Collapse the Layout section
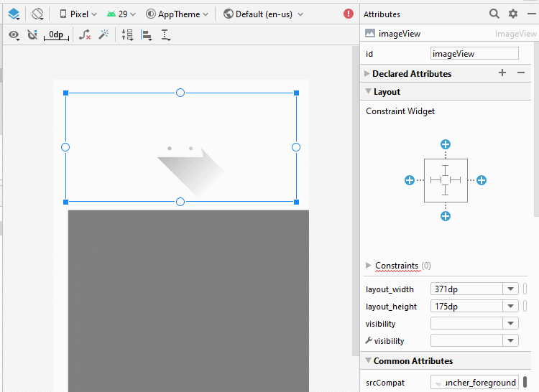Image resolution: width=539 pixels, height=392 pixels. (368, 91)
